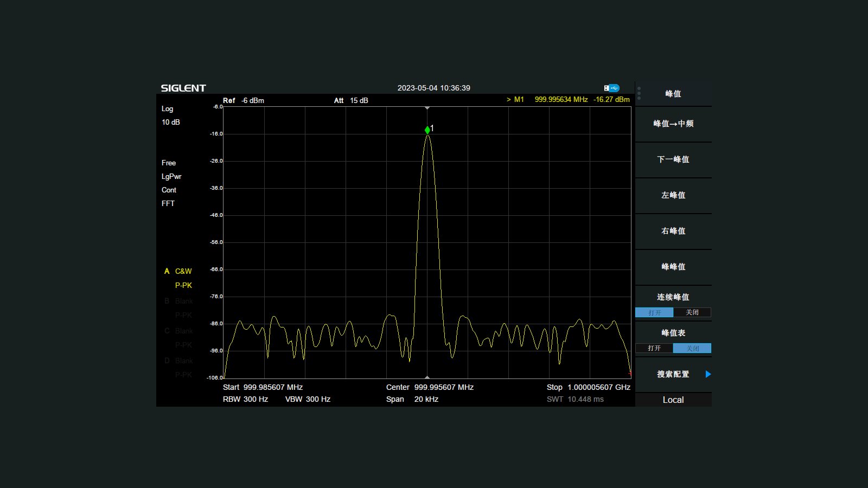Choose 左峰值 left peak softkey

click(x=673, y=195)
